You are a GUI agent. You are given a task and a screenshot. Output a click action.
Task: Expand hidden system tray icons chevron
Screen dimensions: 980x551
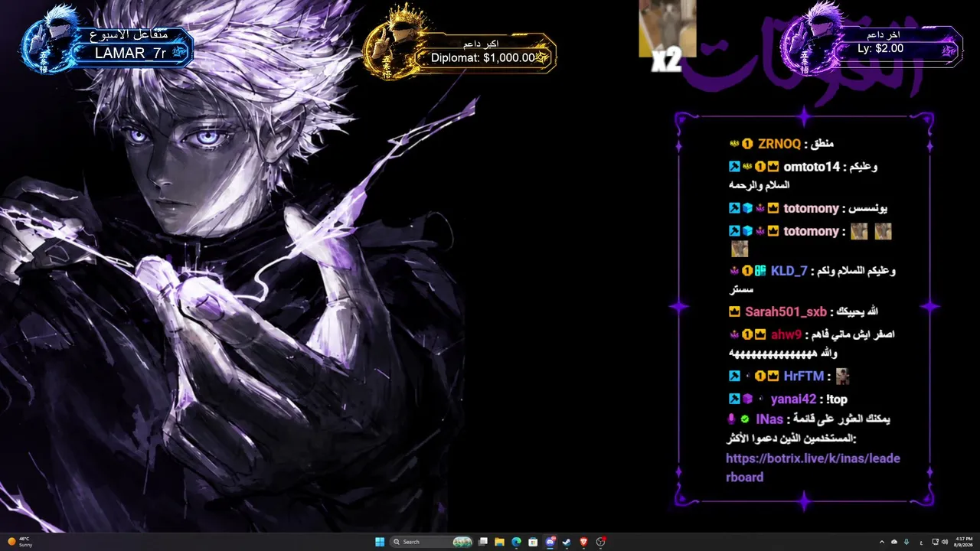point(881,542)
